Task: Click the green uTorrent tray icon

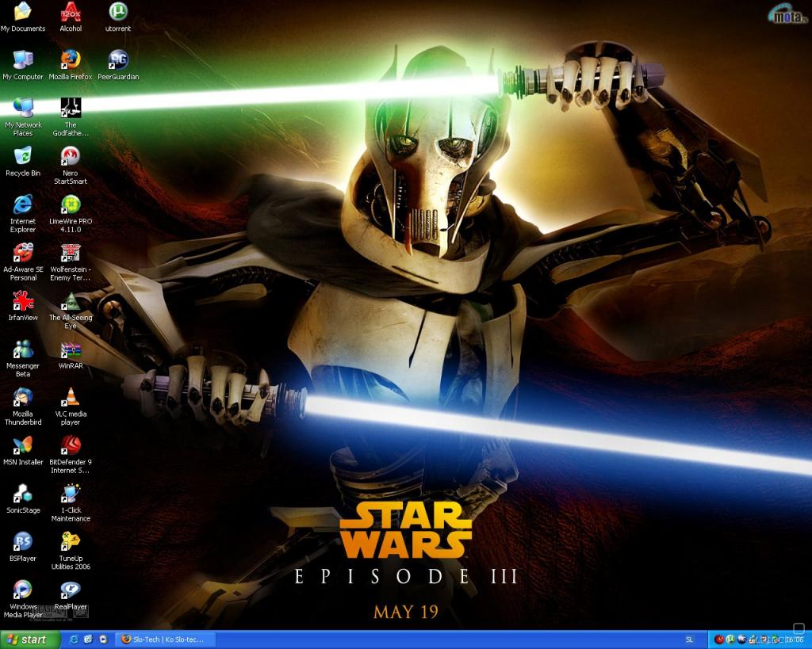Action: [x=730, y=639]
